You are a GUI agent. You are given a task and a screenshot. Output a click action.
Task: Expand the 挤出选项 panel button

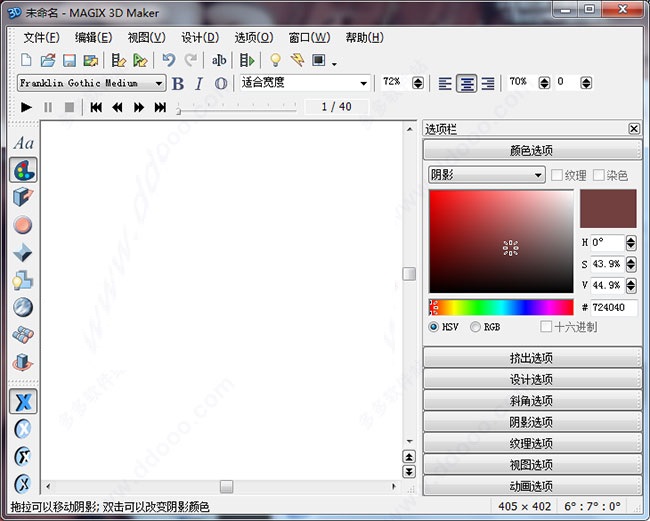[531, 358]
